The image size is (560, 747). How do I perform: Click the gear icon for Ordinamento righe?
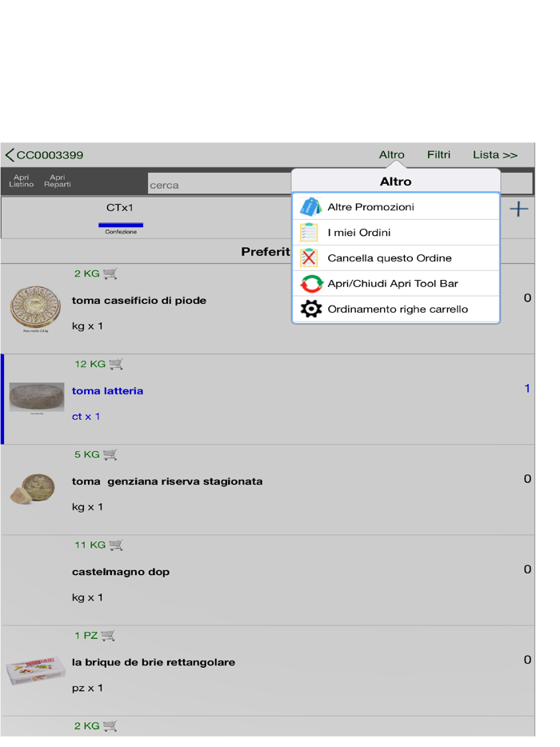pos(311,309)
